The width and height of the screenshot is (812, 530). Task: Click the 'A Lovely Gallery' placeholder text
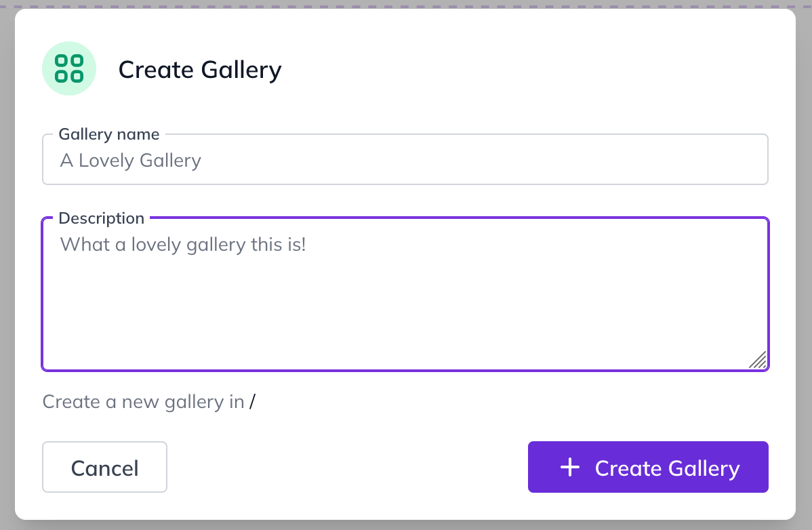click(131, 161)
